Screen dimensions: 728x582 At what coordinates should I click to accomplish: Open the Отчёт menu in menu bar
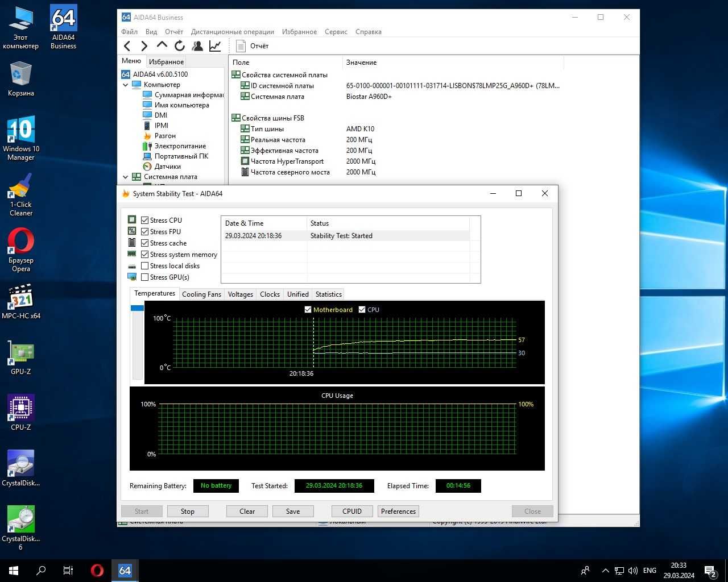(x=174, y=32)
